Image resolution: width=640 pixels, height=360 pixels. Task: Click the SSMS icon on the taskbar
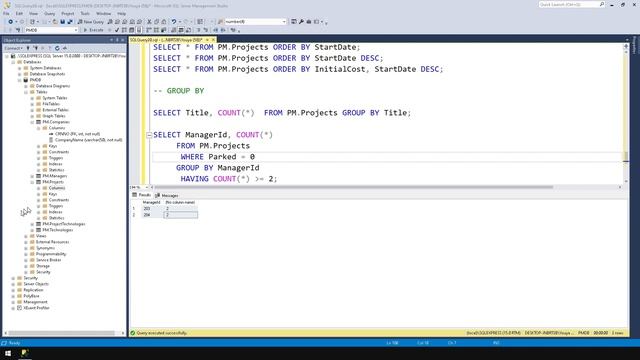click(25, 353)
